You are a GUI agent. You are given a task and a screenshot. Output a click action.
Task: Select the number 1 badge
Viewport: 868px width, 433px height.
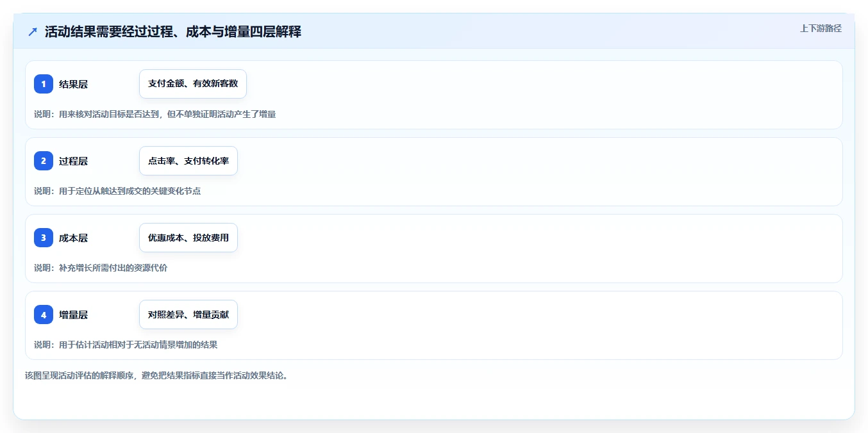[x=44, y=84]
